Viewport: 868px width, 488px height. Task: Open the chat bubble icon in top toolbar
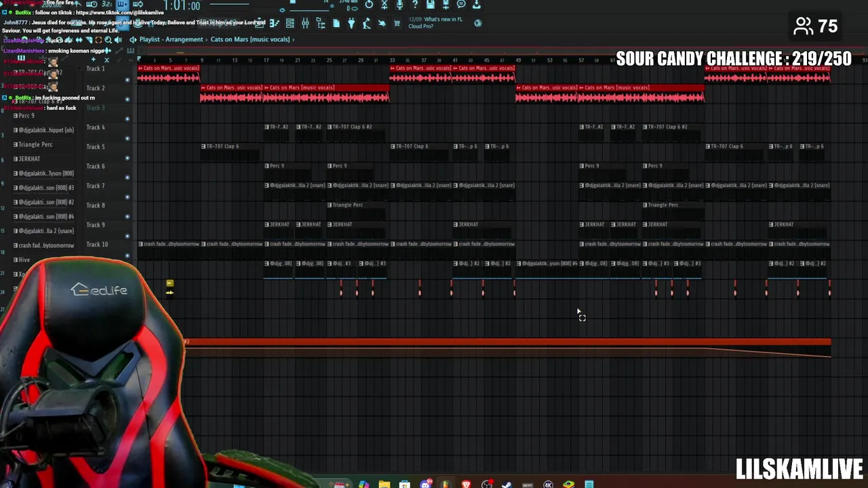[x=461, y=5]
